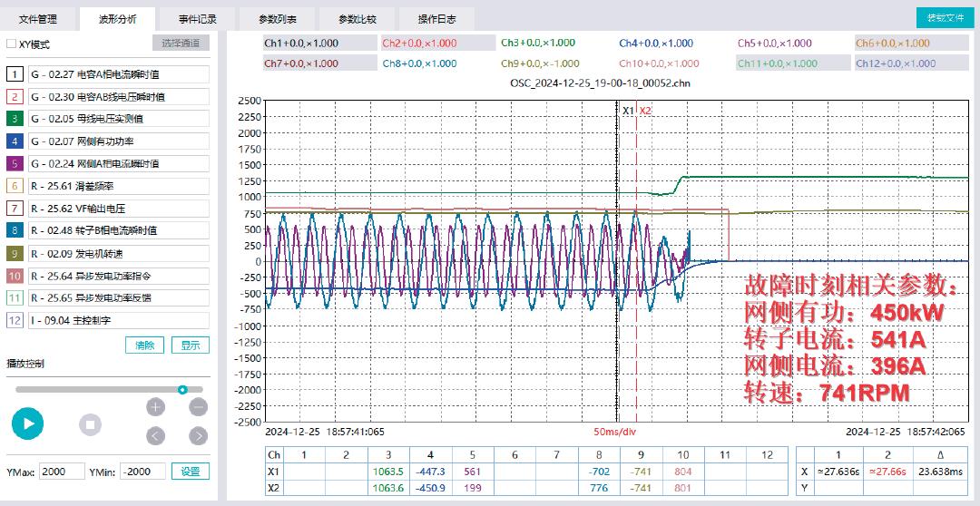Click the playback progress slider handle
980x506 pixels.
(x=182, y=389)
